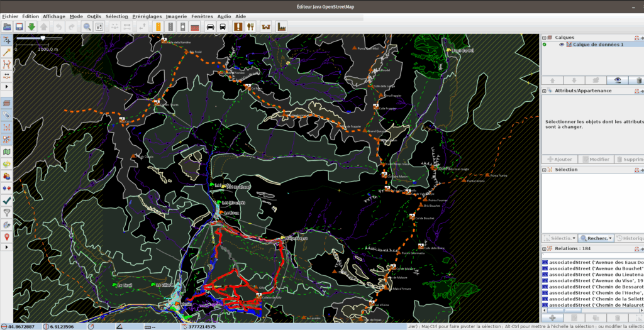The width and height of the screenshot is (644, 330).
Task: Click the map zoom slider handle
Action: coord(43,38)
